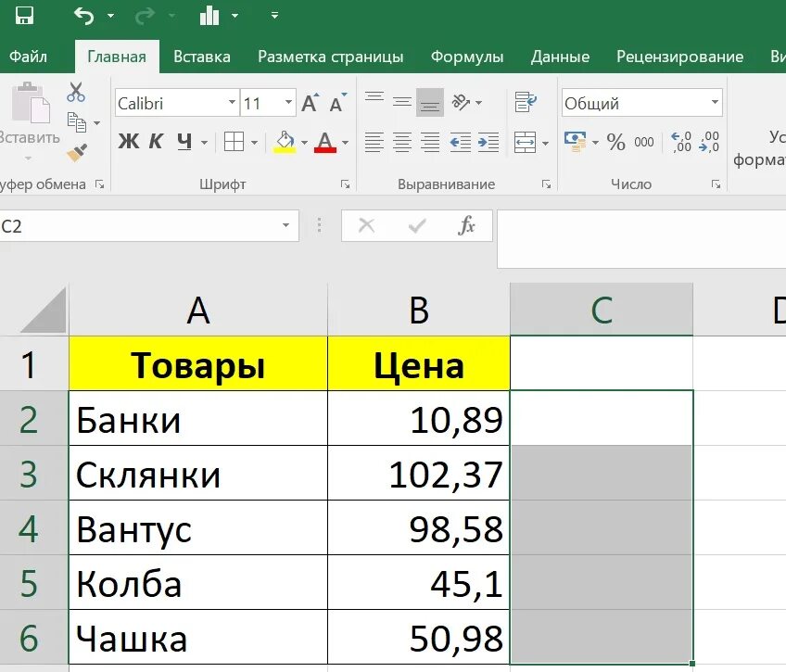The height and width of the screenshot is (672, 786).
Task: Select column A header
Action: [198, 310]
